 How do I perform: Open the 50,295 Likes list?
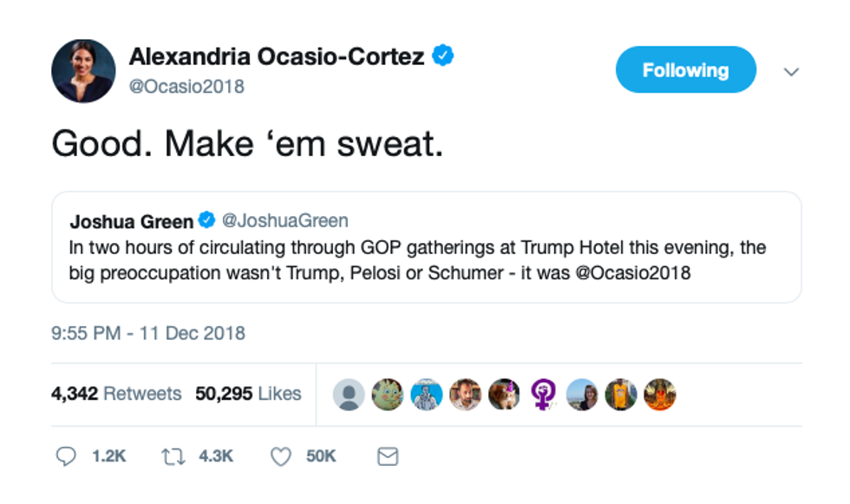coord(248,394)
